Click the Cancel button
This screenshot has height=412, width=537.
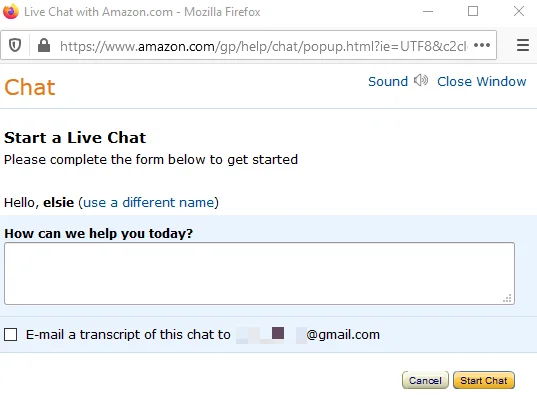coord(425,380)
